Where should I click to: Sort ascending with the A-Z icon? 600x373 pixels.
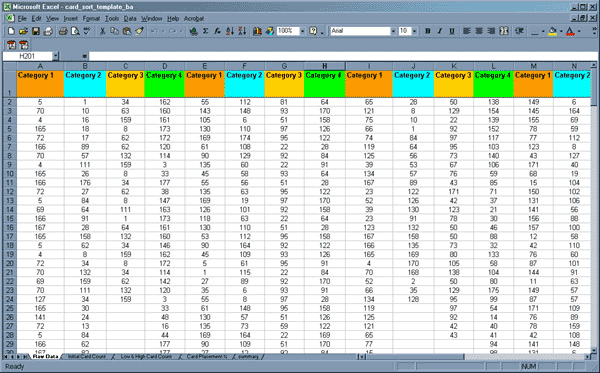[x=230, y=31]
